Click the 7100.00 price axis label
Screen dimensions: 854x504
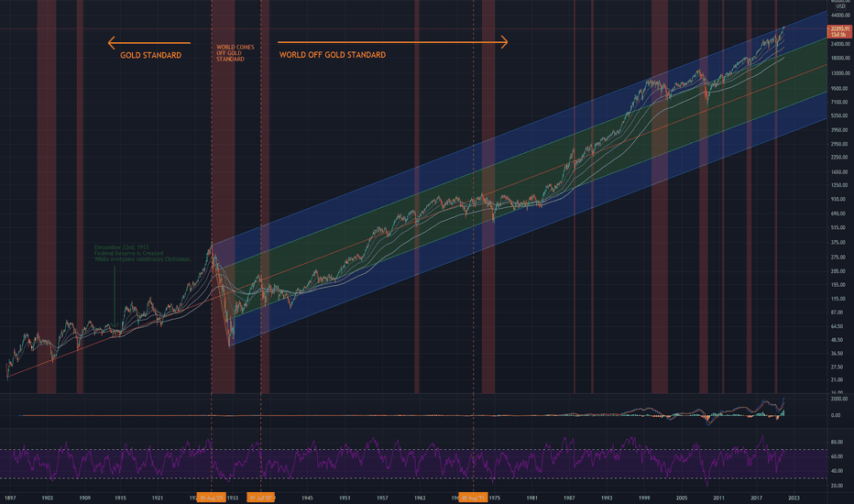pyautogui.click(x=840, y=103)
